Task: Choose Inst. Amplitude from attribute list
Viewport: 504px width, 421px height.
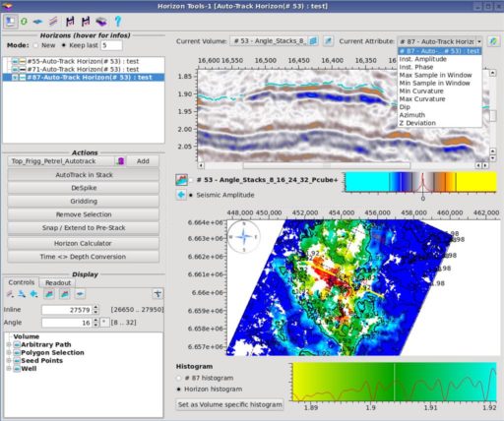Action: click(x=422, y=59)
